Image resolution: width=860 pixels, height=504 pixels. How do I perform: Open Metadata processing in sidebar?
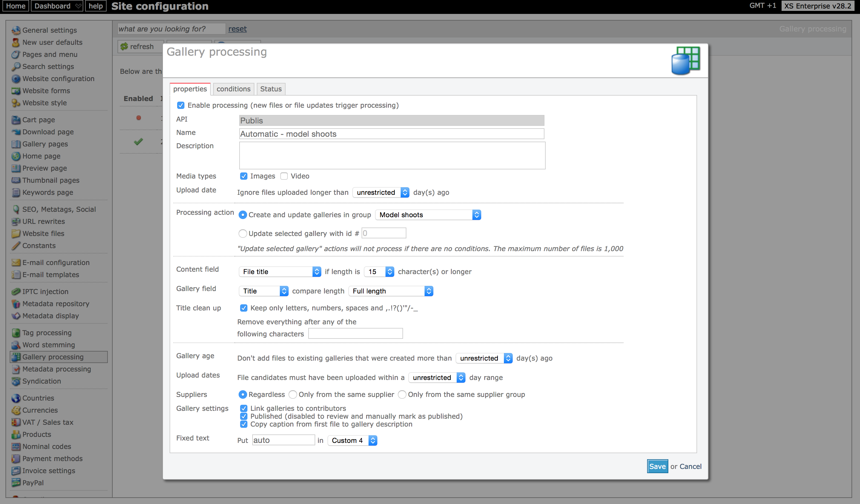57,369
